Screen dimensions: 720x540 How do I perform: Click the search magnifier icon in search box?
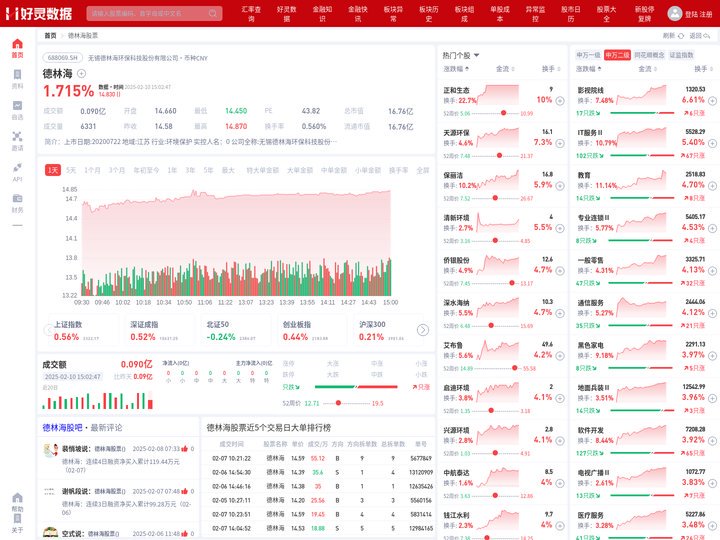[x=213, y=13]
